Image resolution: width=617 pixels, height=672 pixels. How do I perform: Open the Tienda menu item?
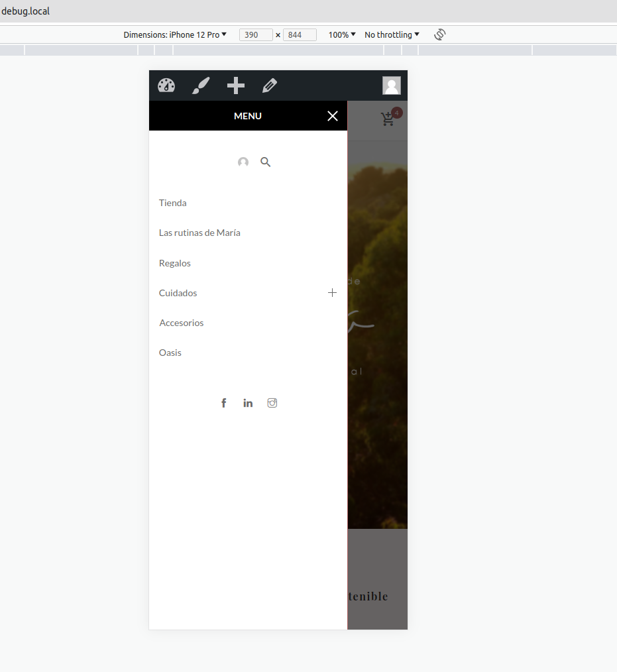click(x=173, y=203)
